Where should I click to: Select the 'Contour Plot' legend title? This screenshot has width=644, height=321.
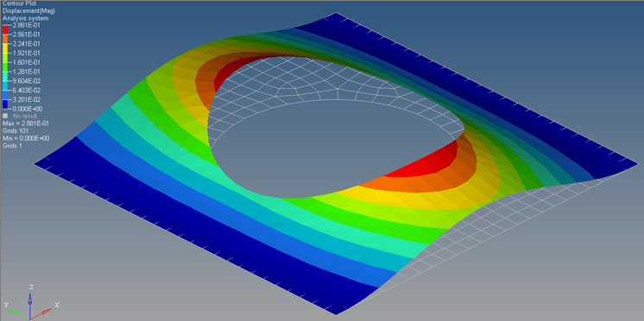19,3
